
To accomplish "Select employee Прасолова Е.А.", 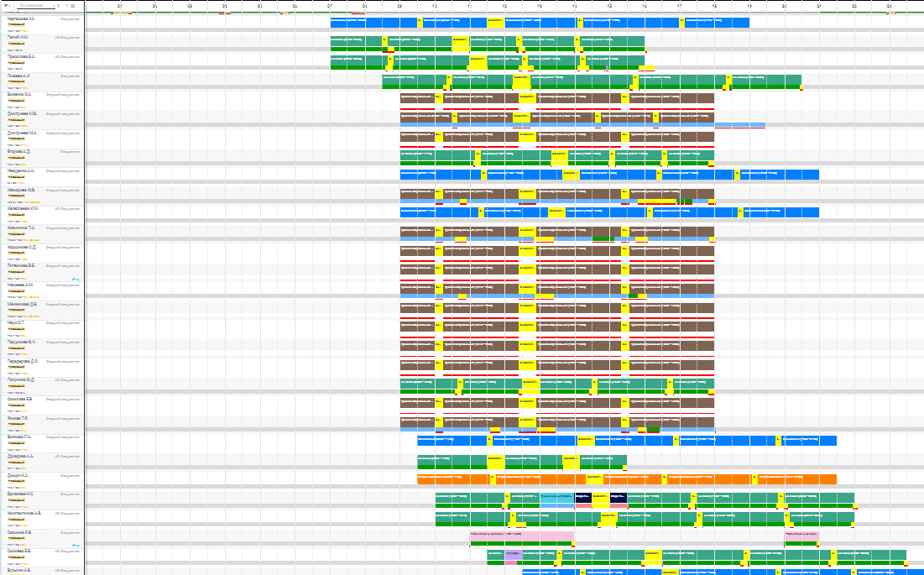I will (x=21, y=56).
